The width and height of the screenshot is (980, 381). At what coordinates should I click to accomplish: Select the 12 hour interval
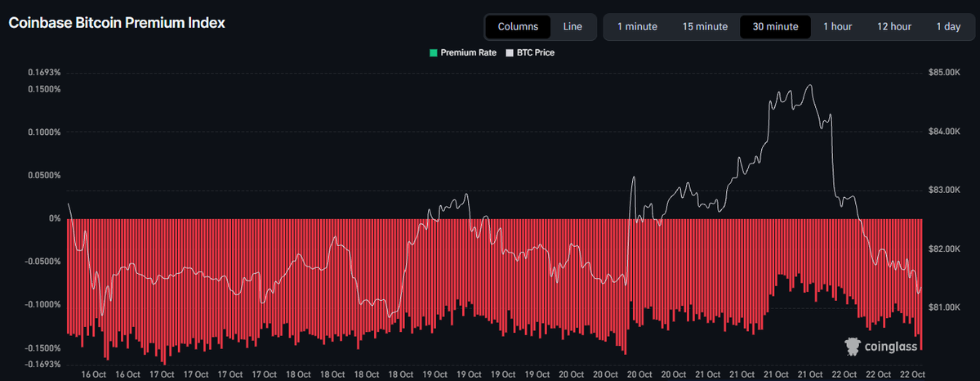(894, 27)
